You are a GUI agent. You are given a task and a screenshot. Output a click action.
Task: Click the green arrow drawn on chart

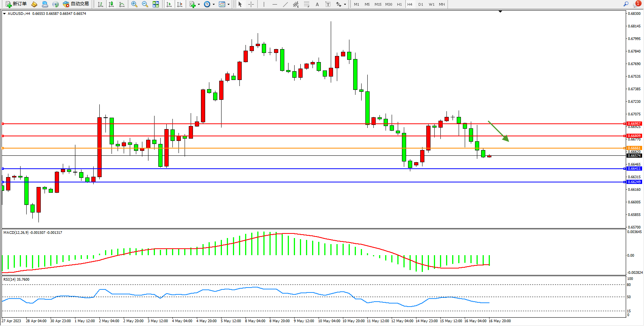(x=499, y=131)
